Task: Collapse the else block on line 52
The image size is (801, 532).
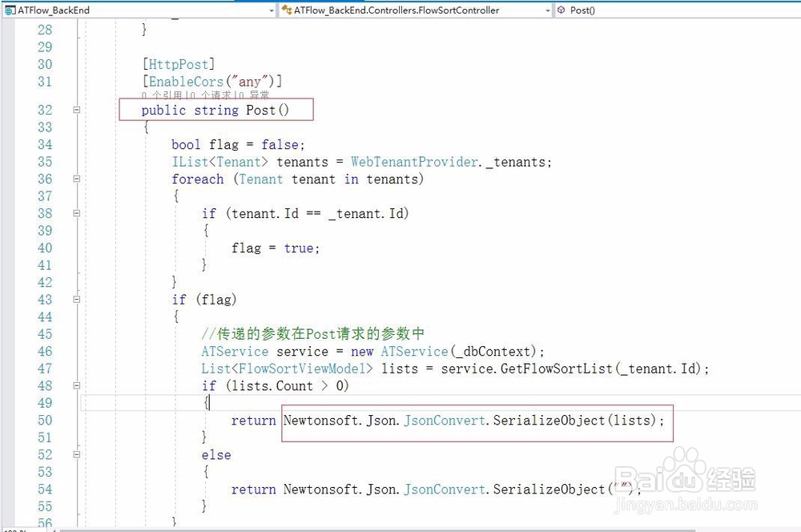Action: pos(76,454)
